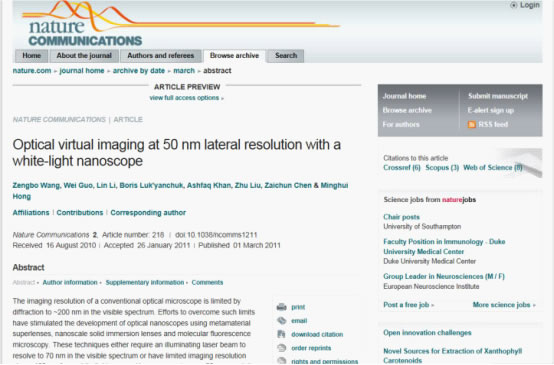Viewport: 554px width, 365px height.
Task: Click Submit manuscript in sidebar
Action: click(498, 96)
